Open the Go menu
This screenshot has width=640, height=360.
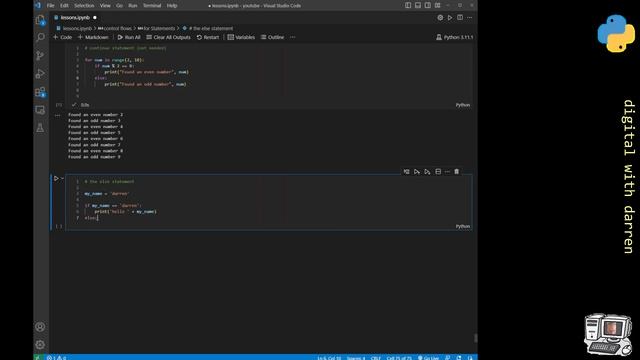point(120,6)
